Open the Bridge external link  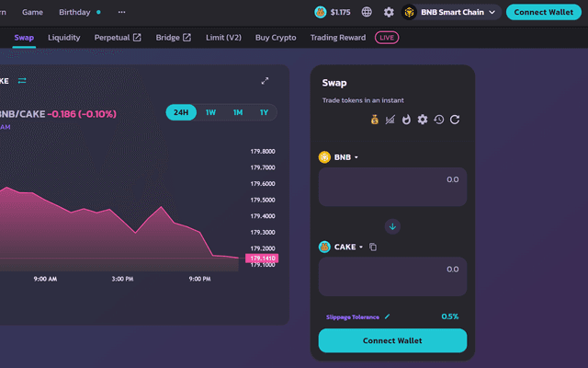[x=174, y=38]
